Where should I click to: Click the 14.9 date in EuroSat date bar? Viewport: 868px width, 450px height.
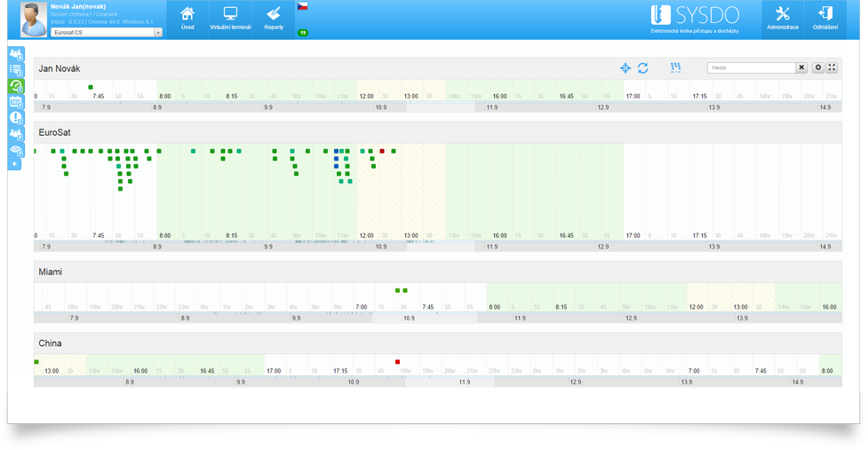(x=825, y=247)
